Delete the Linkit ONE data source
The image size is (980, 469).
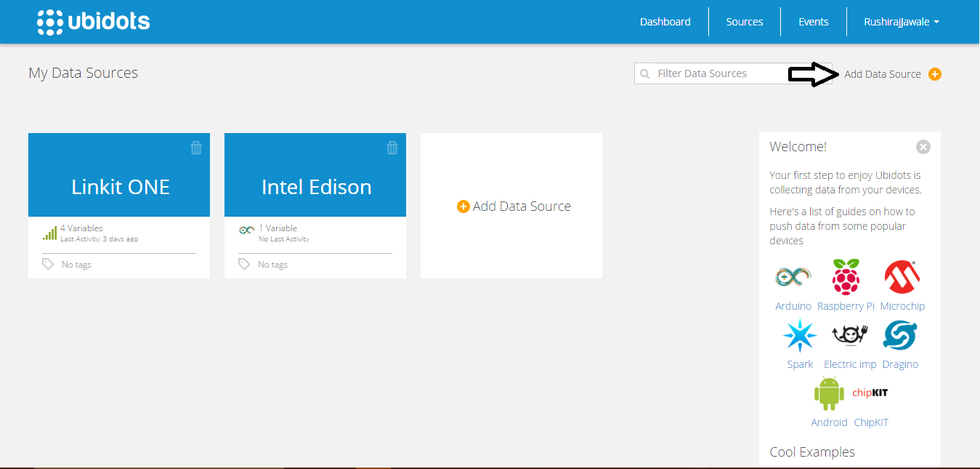pyautogui.click(x=196, y=148)
